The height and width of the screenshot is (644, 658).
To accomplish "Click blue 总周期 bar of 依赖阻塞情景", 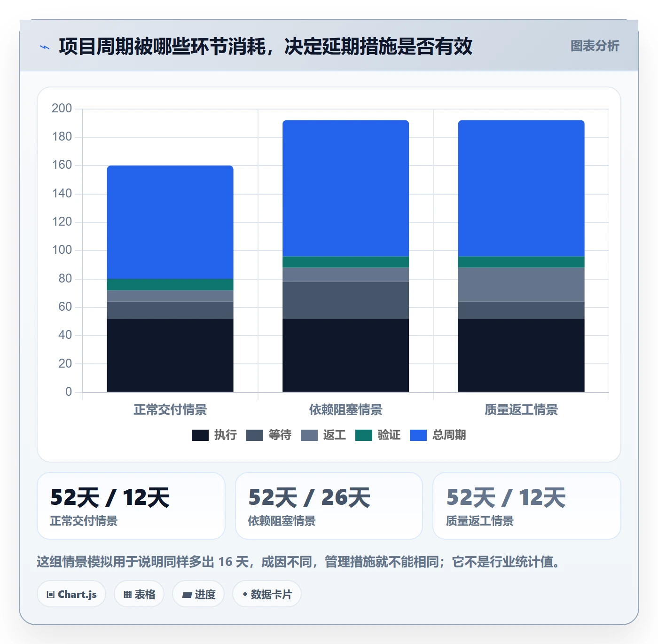I will click(x=345, y=188).
